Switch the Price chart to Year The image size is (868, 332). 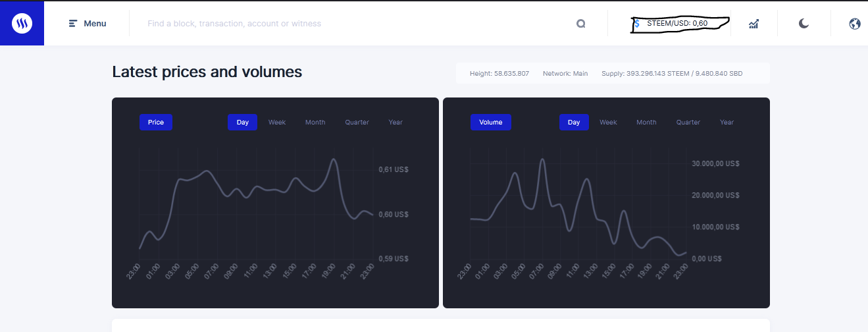(x=396, y=123)
